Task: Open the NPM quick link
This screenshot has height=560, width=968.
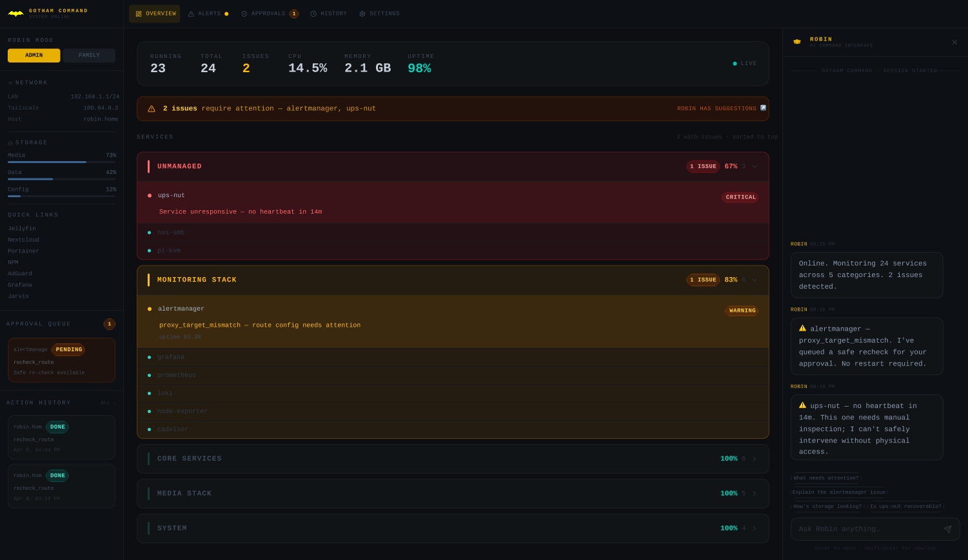Action: click(x=13, y=262)
